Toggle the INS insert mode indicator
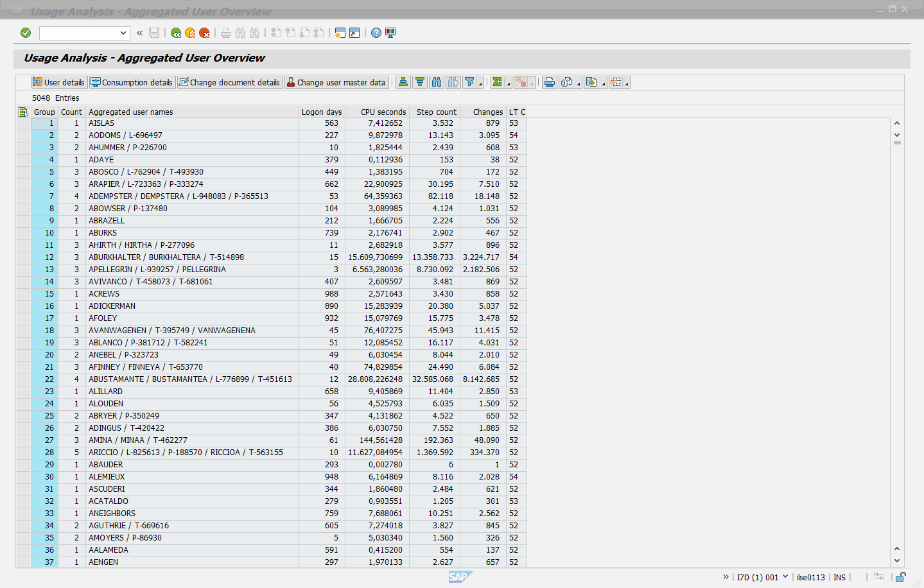The width and height of the screenshot is (924, 588). point(839,577)
